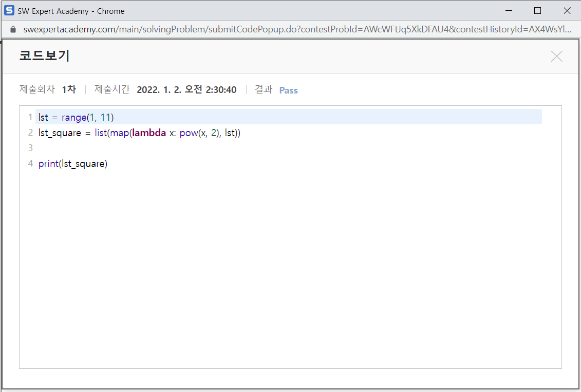
Task: Click line number 4 in the code gutter
Action: pos(30,163)
